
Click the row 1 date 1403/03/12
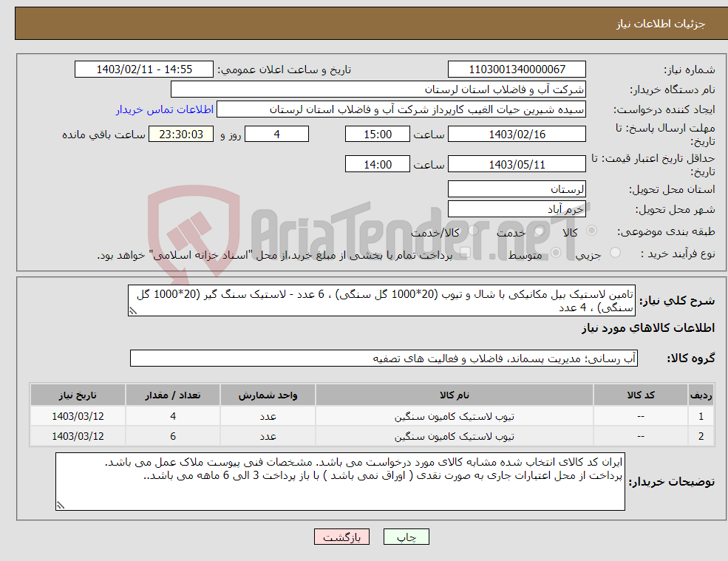tap(78, 417)
